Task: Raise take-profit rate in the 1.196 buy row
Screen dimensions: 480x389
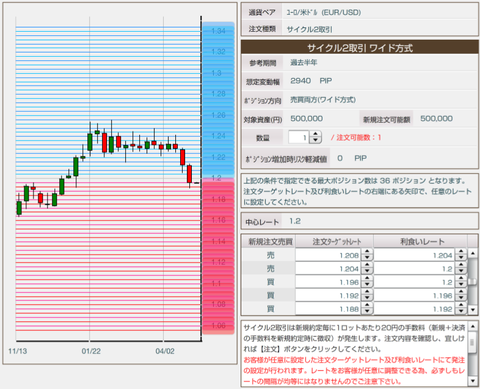Action: point(461,279)
